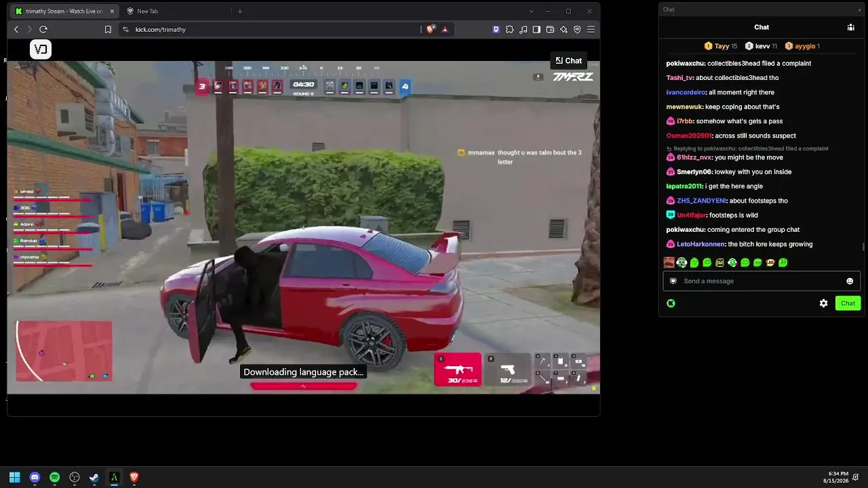Click the chat scrollbar thumb

tap(863, 247)
